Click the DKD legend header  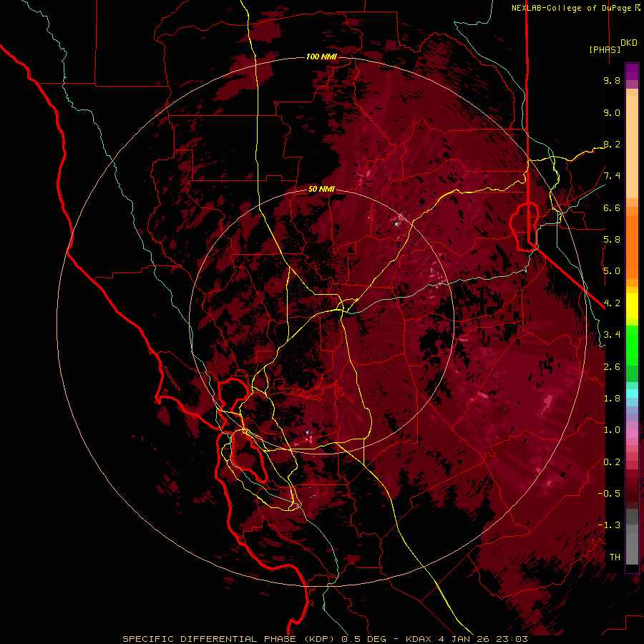(x=629, y=43)
